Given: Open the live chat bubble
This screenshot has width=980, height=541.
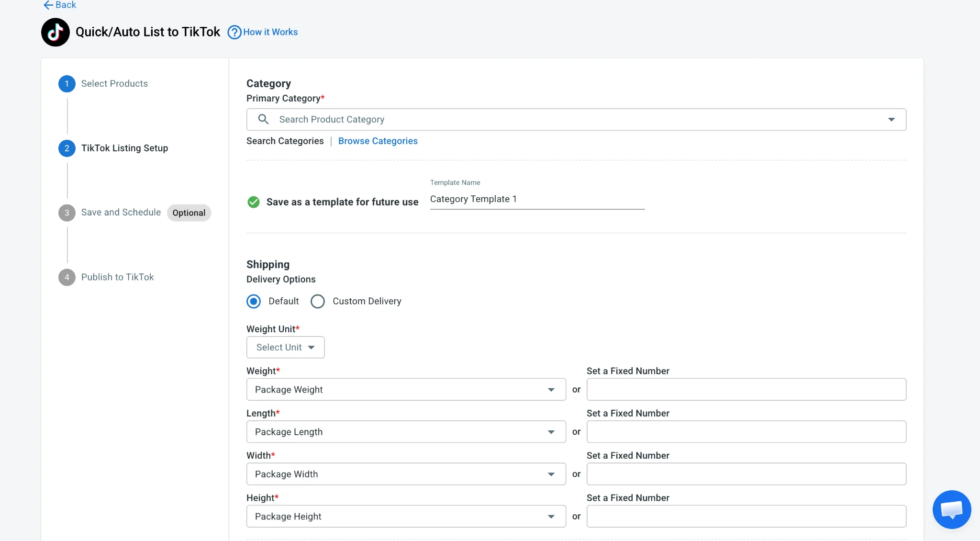Looking at the screenshot, I should pos(951,509).
